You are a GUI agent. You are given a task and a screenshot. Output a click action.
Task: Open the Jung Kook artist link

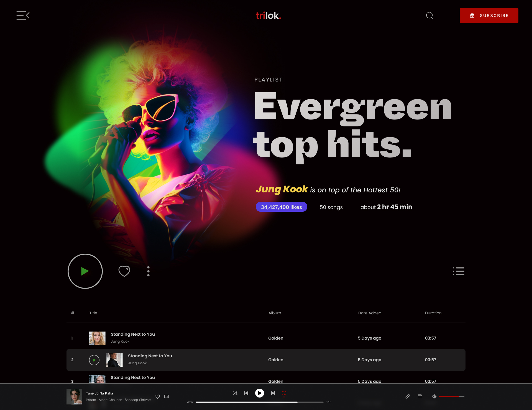coord(282,190)
